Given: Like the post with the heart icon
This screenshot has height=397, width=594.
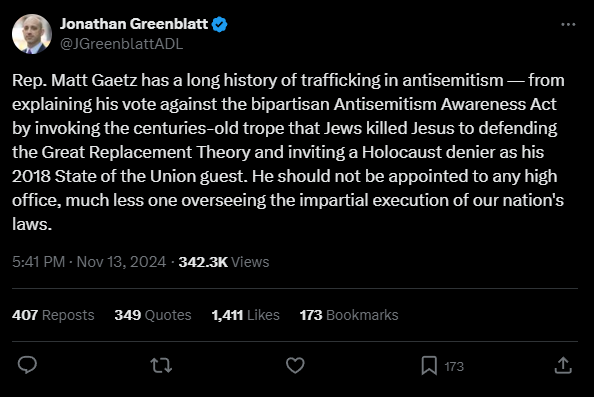Looking at the screenshot, I should 295,366.
